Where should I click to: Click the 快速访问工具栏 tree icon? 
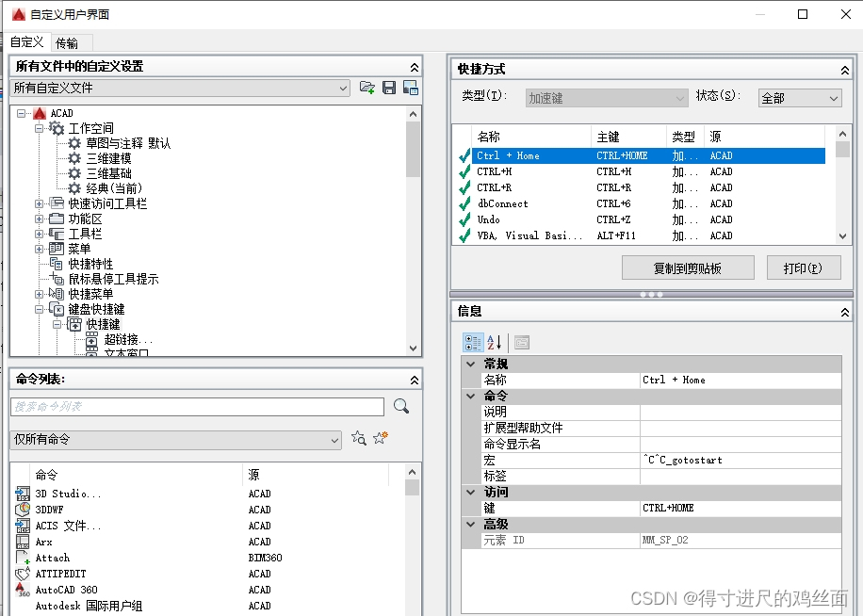point(57,203)
